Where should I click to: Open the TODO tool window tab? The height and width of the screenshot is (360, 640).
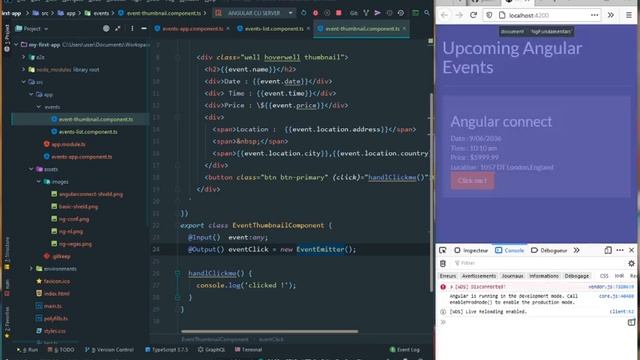[61, 350]
